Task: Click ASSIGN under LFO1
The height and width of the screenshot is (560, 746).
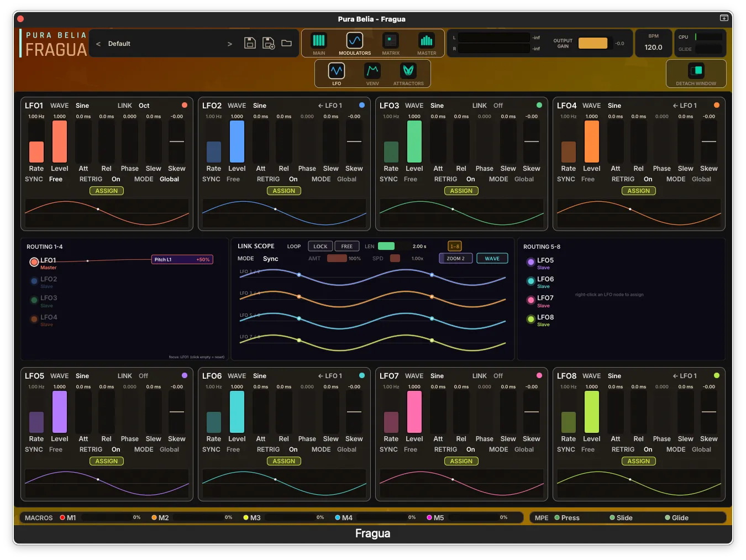Action: [107, 191]
